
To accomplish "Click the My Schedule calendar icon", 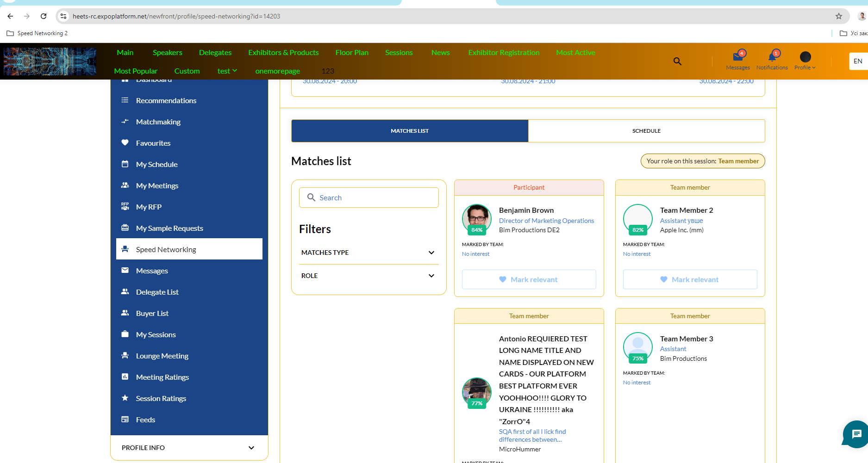I will pos(125,164).
